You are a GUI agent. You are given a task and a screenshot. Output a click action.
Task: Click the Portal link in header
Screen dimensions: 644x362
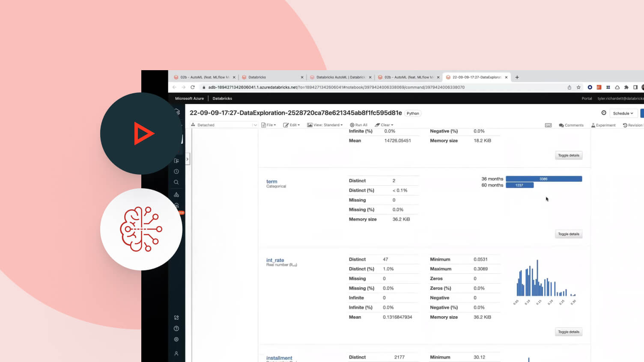coord(587,98)
